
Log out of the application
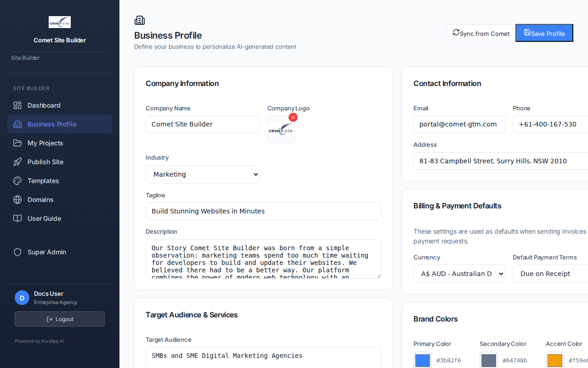coord(59,319)
